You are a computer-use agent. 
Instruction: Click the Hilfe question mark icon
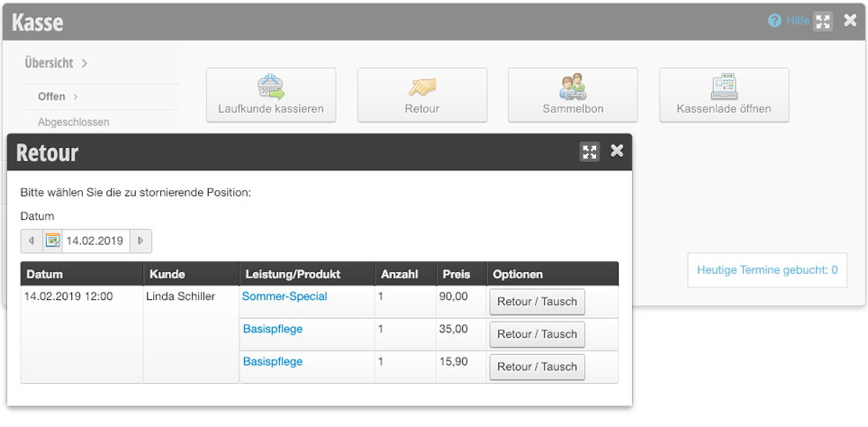[774, 21]
